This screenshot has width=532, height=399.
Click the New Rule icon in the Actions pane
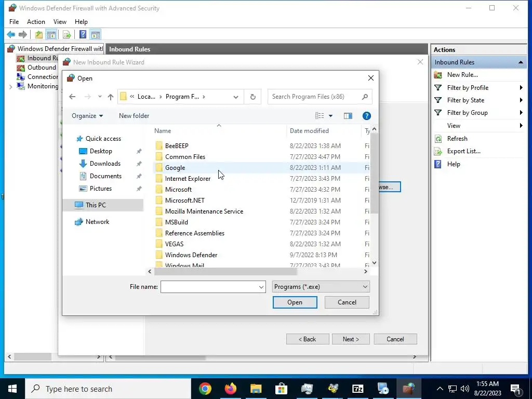tap(438, 75)
